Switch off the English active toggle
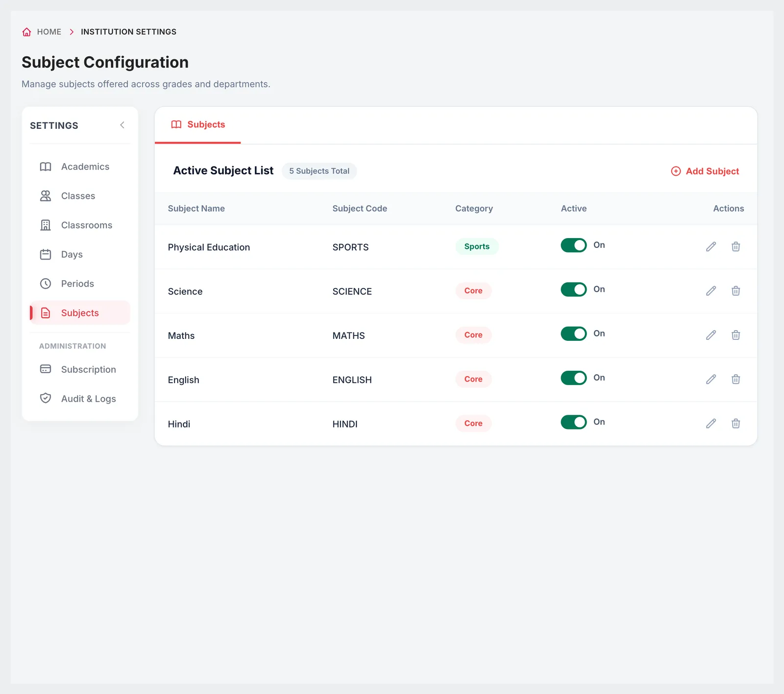Viewport: 784px width, 694px height. (573, 378)
